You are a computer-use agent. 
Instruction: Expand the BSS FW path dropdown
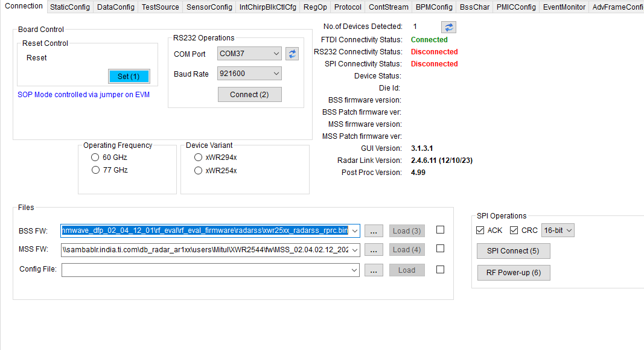click(355, 231)
